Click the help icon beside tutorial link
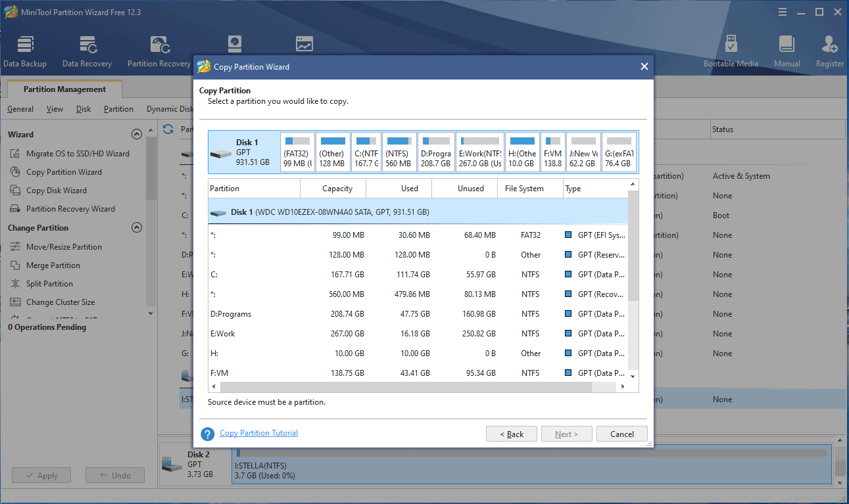 [x=208, y=434]
